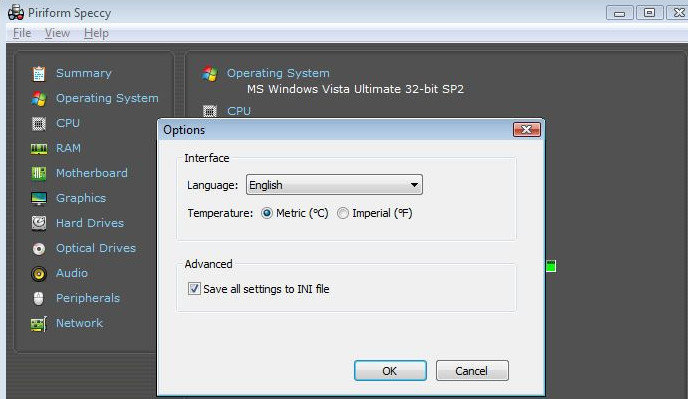
Task: Open the Motherboard section
Action: coord(92,173)
